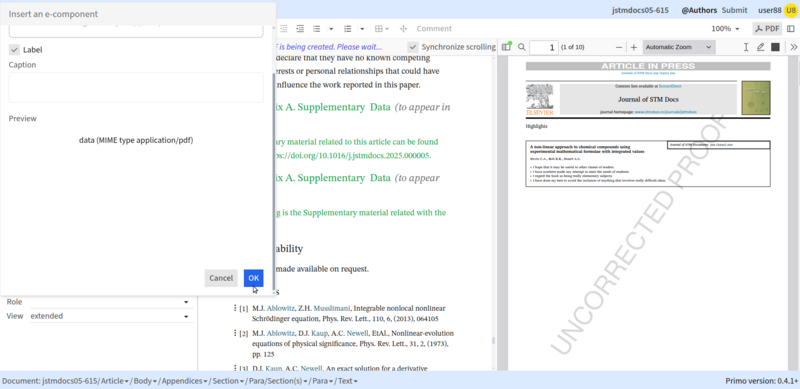
Task: Open the Find in document search icon
Action: [521, 47]
